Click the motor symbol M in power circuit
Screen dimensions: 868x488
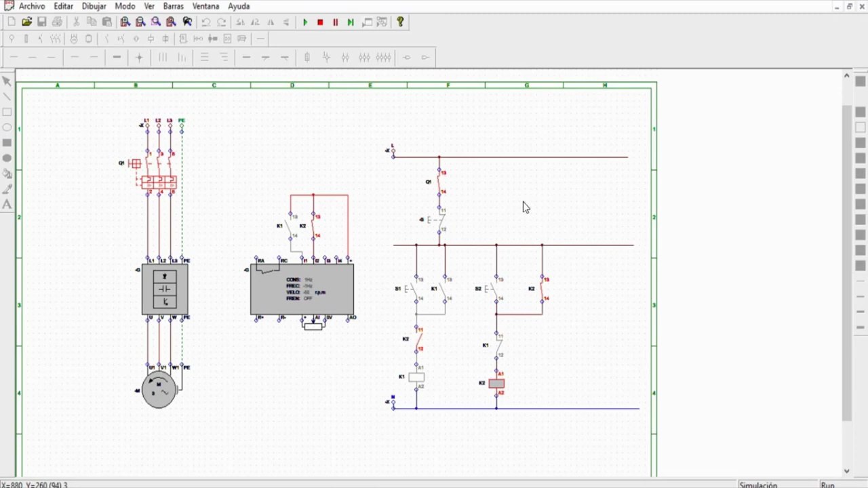point(159,390)
